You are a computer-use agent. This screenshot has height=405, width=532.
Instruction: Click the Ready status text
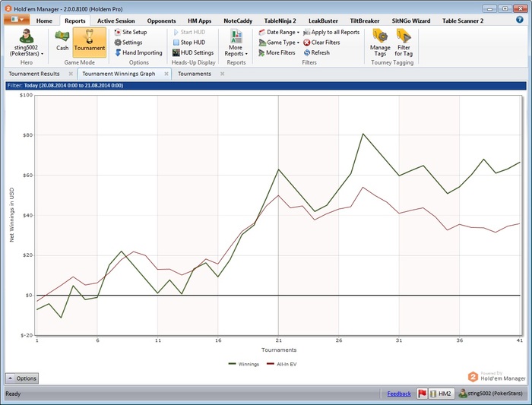(x=13, y=394)
